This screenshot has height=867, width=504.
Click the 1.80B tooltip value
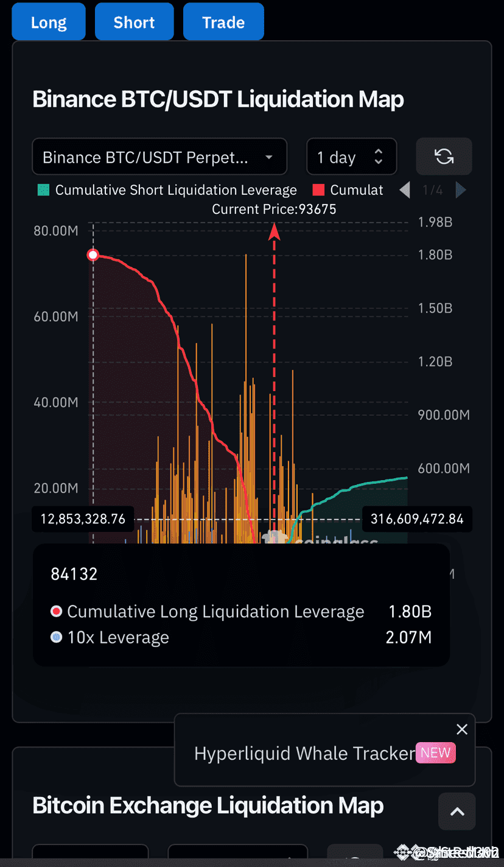tap(410, 612)
